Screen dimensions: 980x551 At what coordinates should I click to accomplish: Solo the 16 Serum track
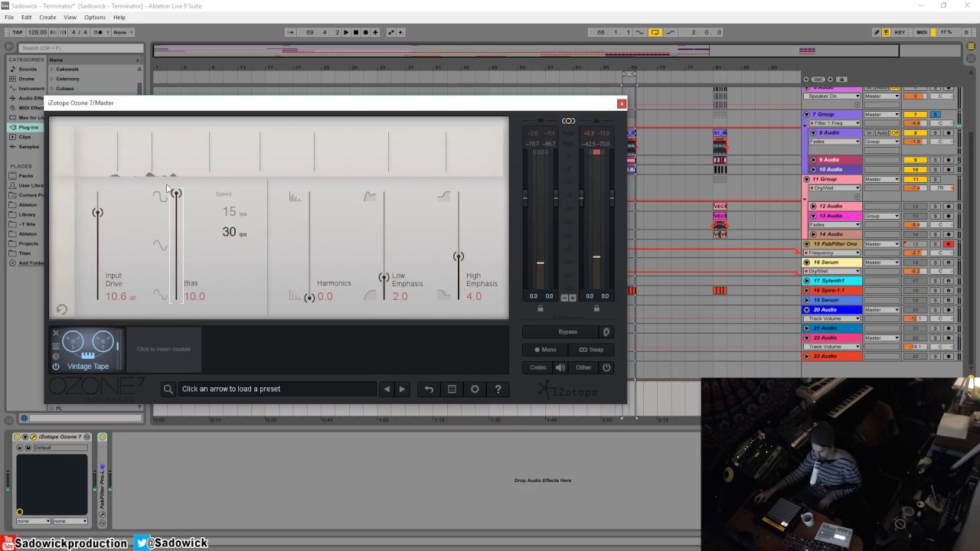(935, 262)
